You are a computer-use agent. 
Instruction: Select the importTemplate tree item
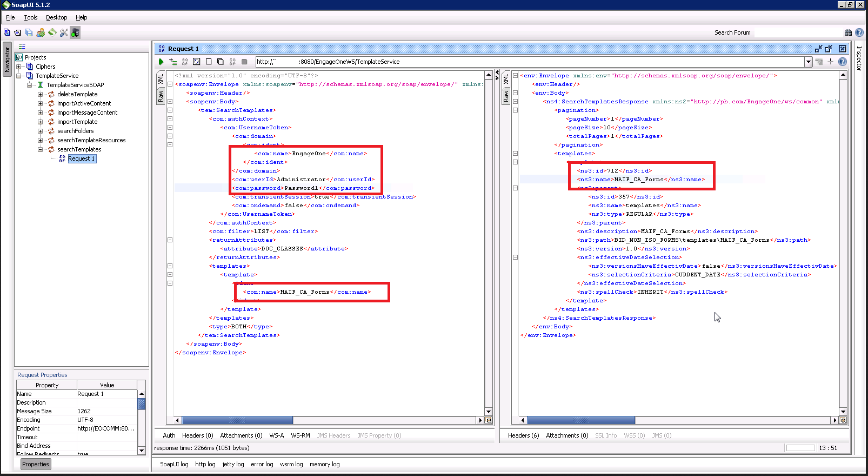[77, 122]
